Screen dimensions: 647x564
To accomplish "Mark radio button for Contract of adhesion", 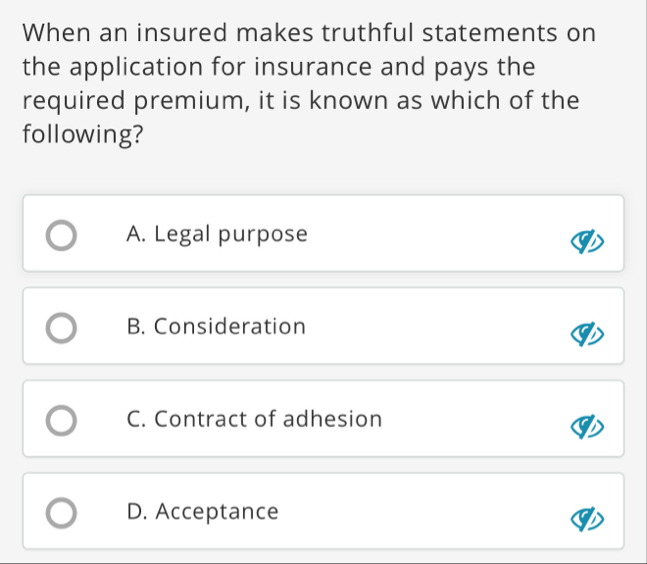I will (x=61, y=420).
